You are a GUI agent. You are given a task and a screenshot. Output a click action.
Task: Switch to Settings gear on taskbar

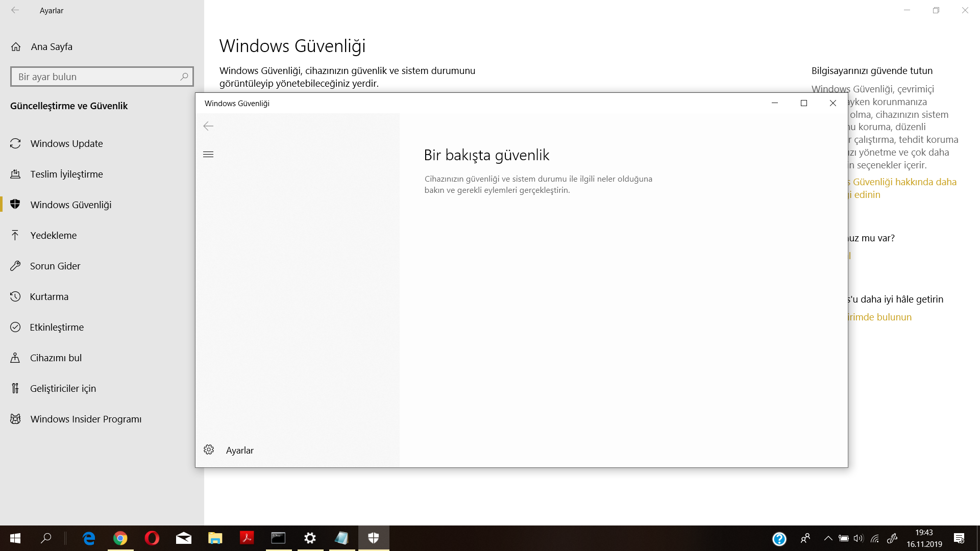pyautogui.click(x=310, y=538)
